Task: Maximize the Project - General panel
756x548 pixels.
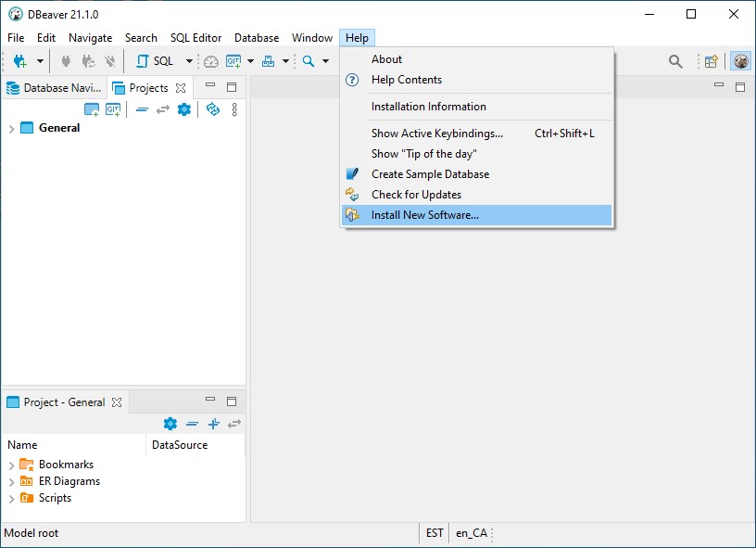Action: [232, 401]
